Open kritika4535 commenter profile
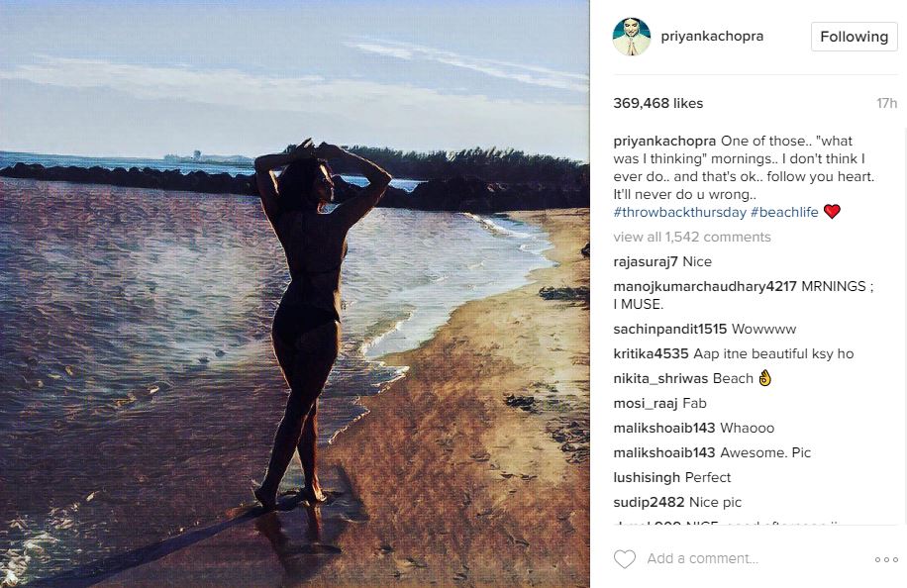Viewport: 907px width, 588px height. (x=651, y=353)
